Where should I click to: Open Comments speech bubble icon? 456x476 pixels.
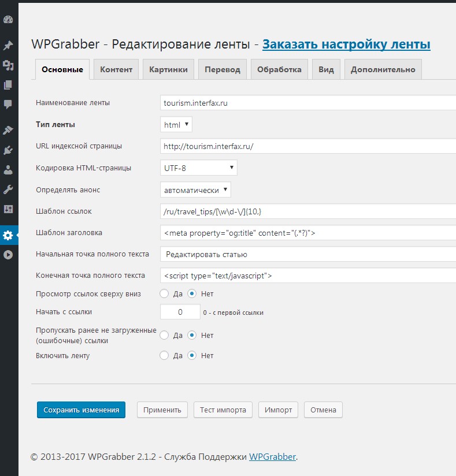tap(8, 105)
